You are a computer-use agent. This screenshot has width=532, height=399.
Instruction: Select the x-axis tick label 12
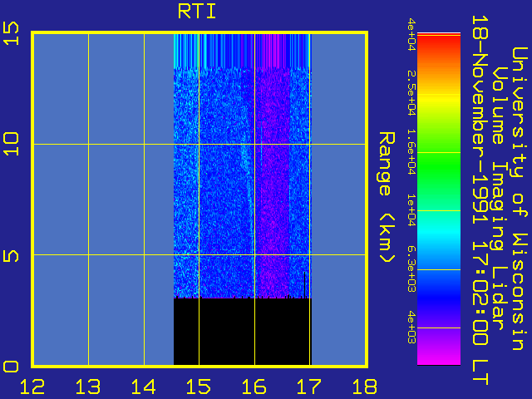32,387
